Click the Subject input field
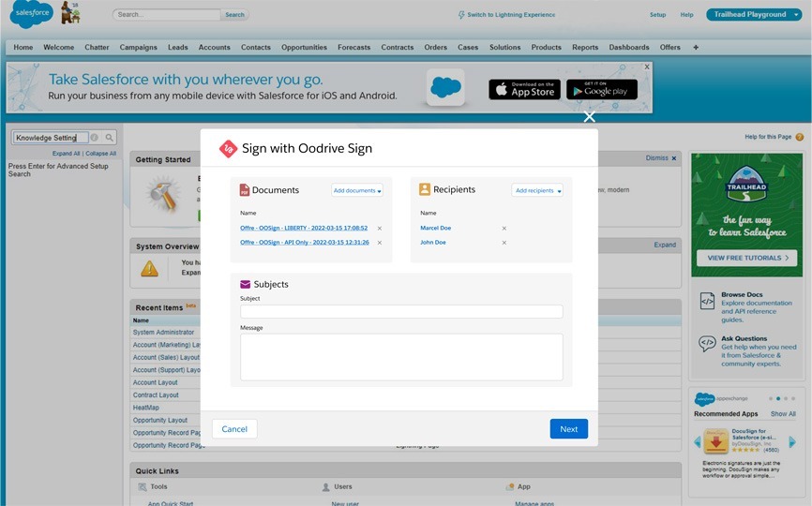Viewport: 812px width, 506px height. [401, 311]
